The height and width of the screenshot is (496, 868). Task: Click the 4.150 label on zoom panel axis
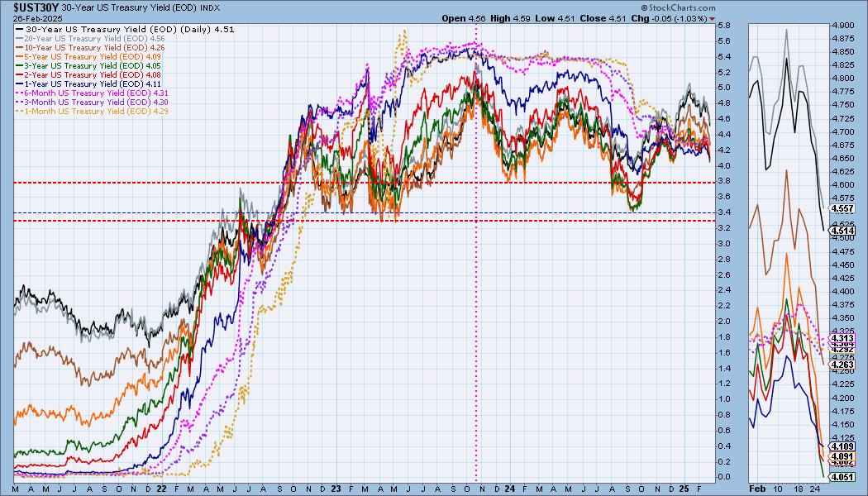point(842,424)
